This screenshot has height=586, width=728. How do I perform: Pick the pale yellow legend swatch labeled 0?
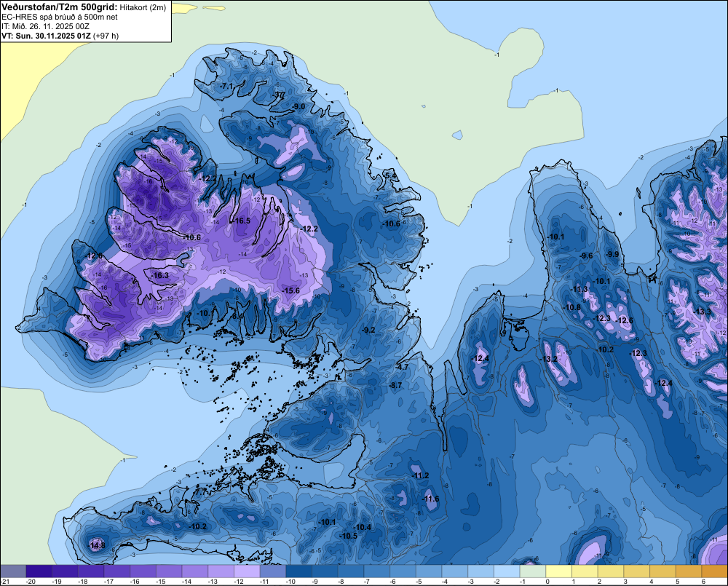[x=559, y=571]
